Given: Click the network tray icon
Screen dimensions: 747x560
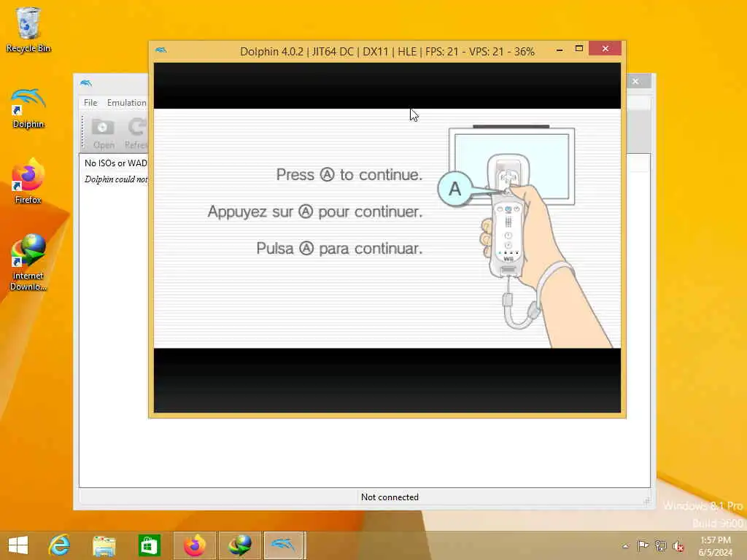Looking at the screenshot, I should pyautogui.click(x=660, y=545).
